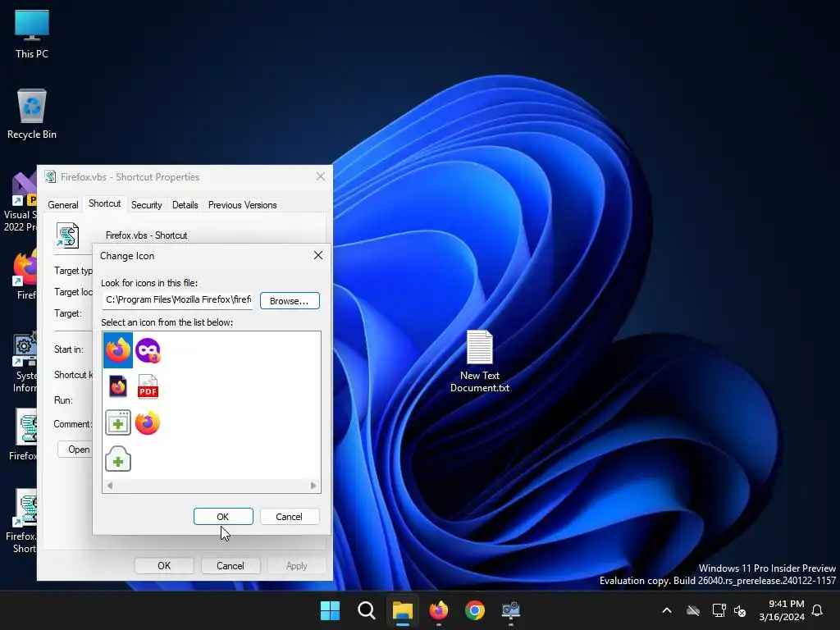
Task: Click the network display tray icon
Action: 719,610
